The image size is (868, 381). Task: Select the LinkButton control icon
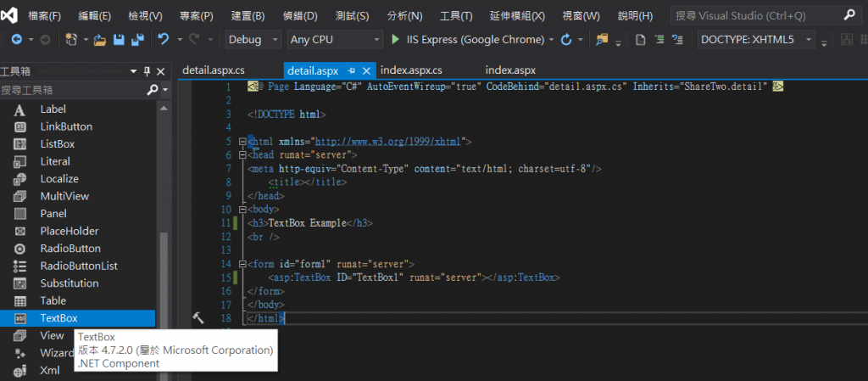point(20,126)
